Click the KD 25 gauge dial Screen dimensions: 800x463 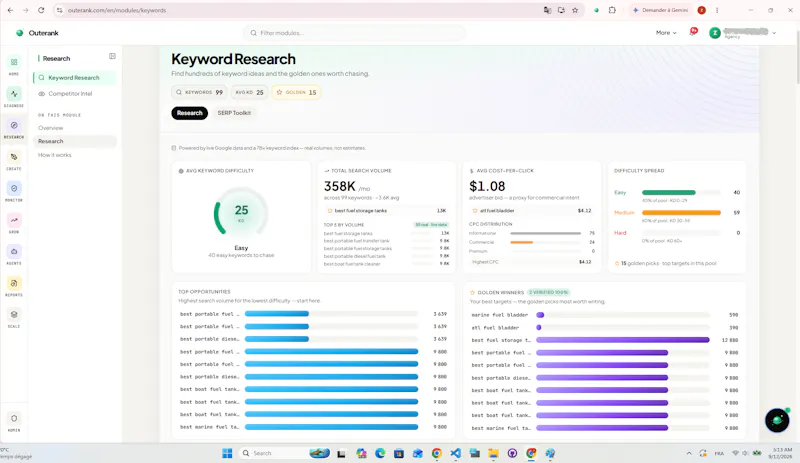pos(241,210)
